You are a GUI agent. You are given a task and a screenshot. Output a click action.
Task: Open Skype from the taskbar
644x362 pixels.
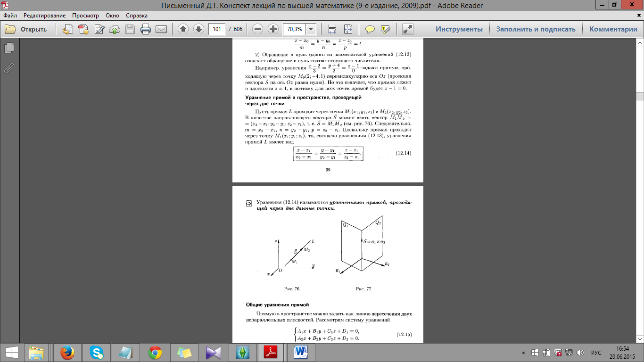coord(98,353)
